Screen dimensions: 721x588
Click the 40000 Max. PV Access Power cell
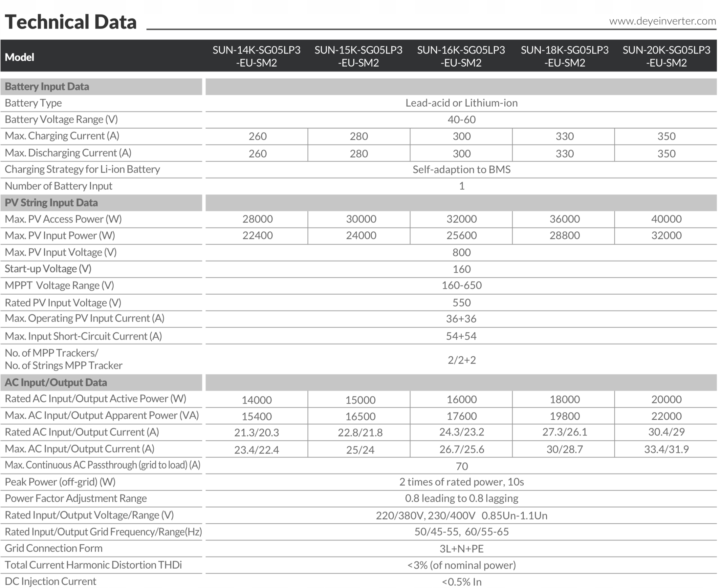coord(666,219)
